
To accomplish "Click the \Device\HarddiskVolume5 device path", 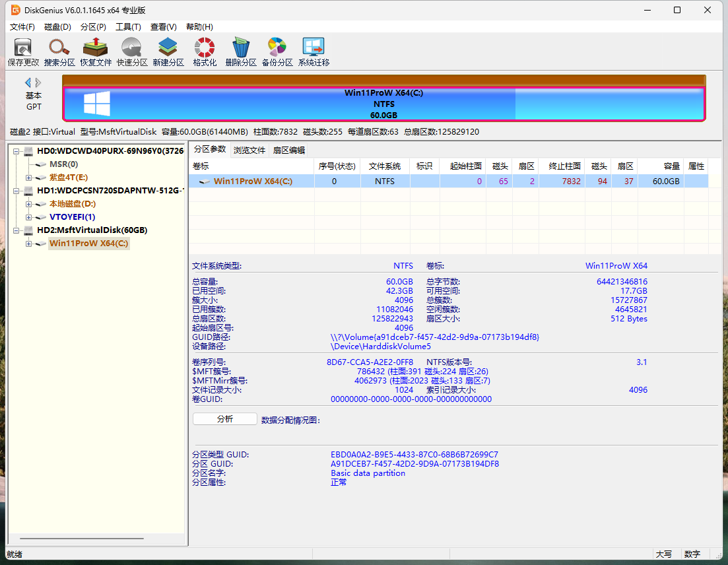I will coord(381,347).
